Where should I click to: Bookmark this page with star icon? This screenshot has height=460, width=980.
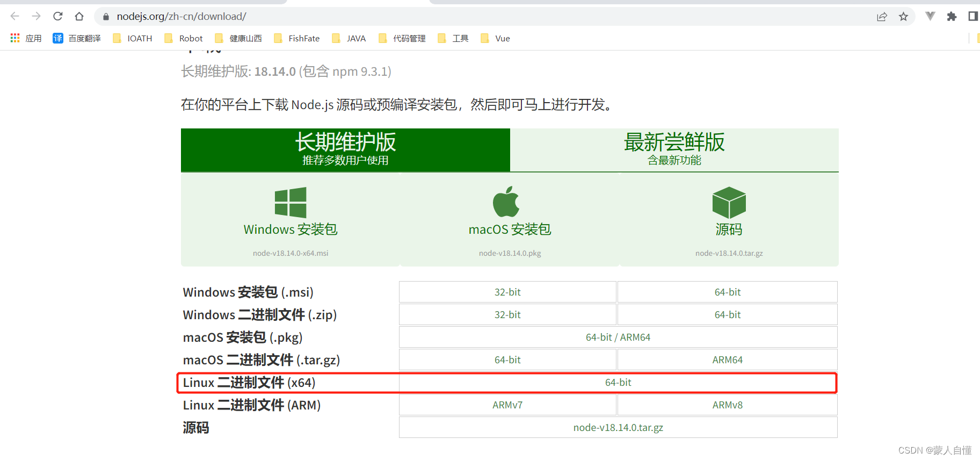(903, 17)
